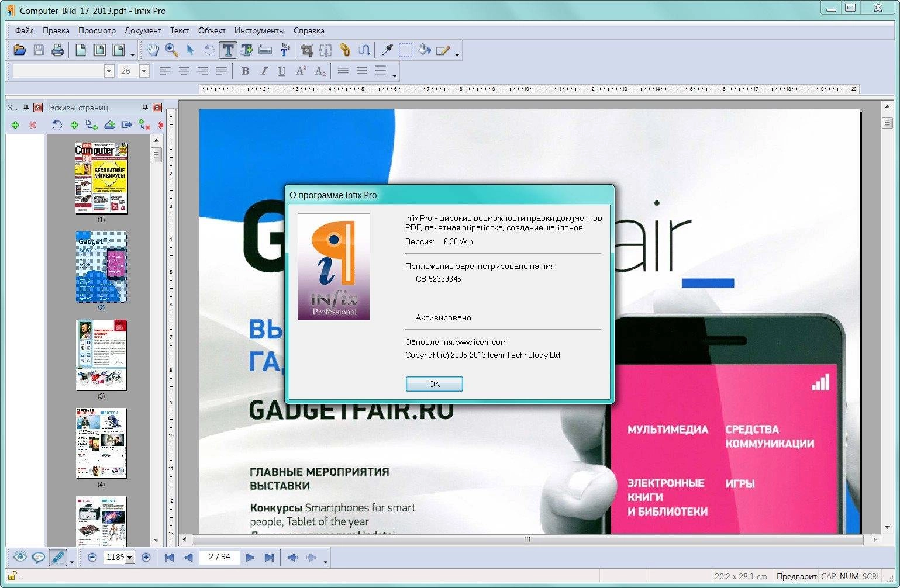Toggle the comment bubble mode button
This screenshot has width=900, height=588.
[39, 558]
